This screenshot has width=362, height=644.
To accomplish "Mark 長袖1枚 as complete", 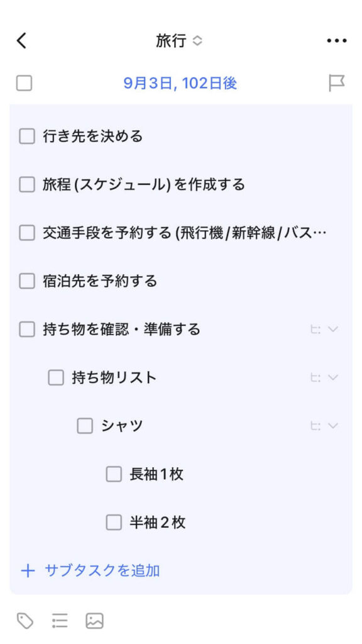I will 114,474.
